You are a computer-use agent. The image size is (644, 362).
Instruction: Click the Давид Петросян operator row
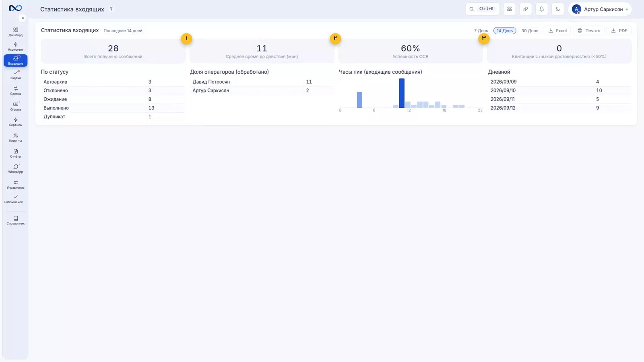tap(262, 82)
